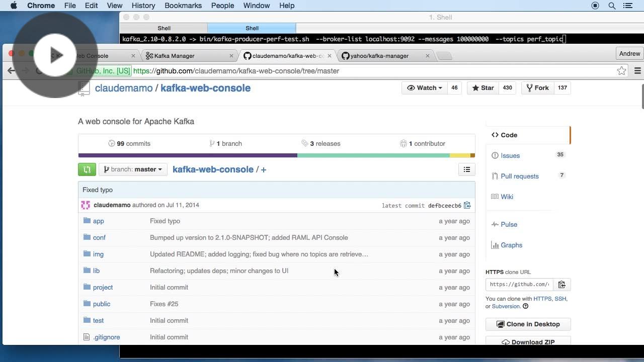Open the Edit menu
644x362 pixels.
coord(91,6)
